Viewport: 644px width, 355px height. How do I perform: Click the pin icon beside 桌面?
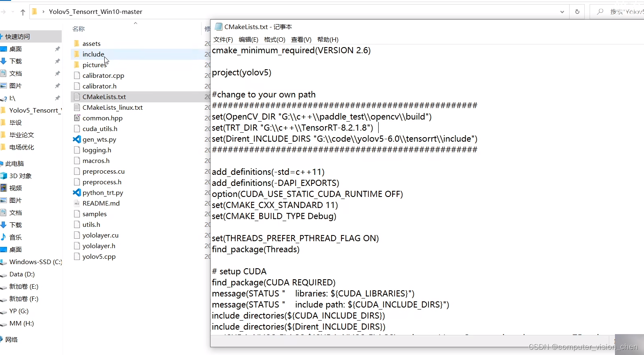[57, 49]
